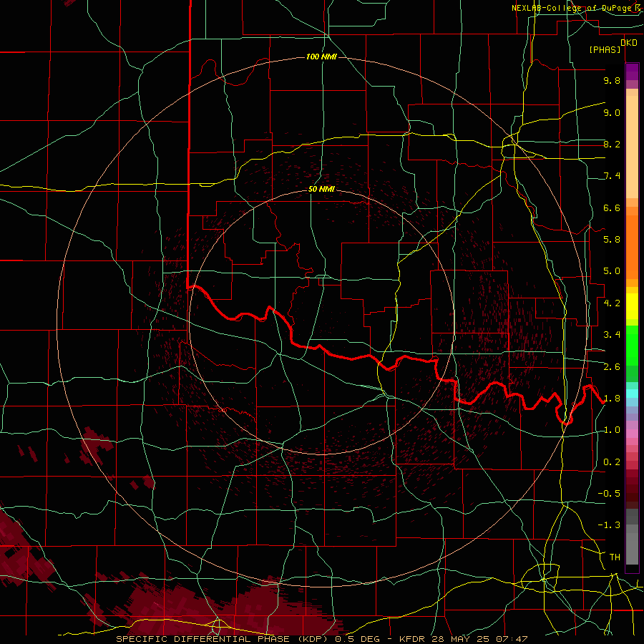Click the SPECIFIC DIFFERENTIAL PHASE (KDP) title text

coord(222,639)
